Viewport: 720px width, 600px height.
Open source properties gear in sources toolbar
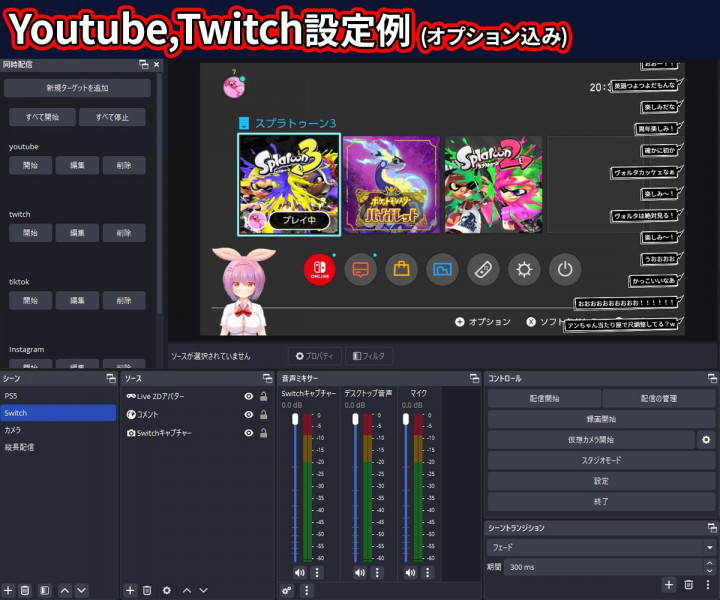click(x=167, y=590)
